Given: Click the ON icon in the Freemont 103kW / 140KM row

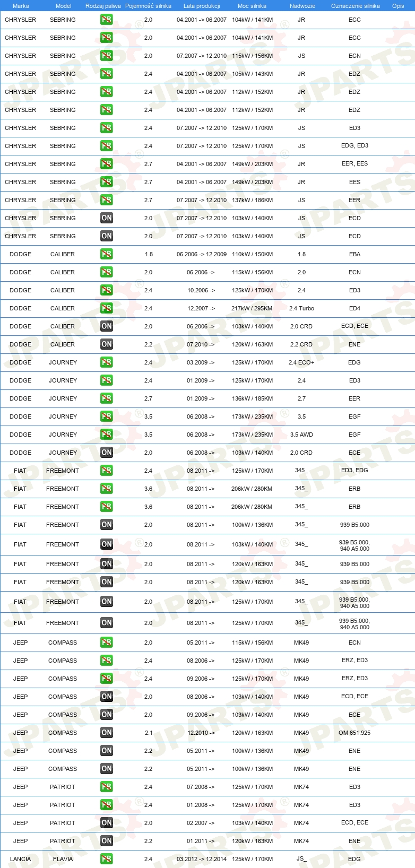Looking at the screenshot, I should click(107, 544).
